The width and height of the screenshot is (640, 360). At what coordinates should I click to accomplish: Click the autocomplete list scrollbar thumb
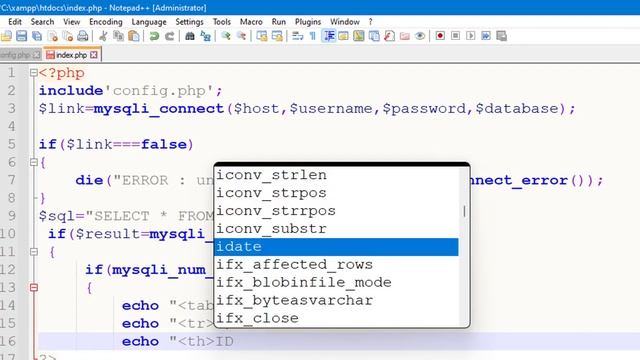(464, 211)
